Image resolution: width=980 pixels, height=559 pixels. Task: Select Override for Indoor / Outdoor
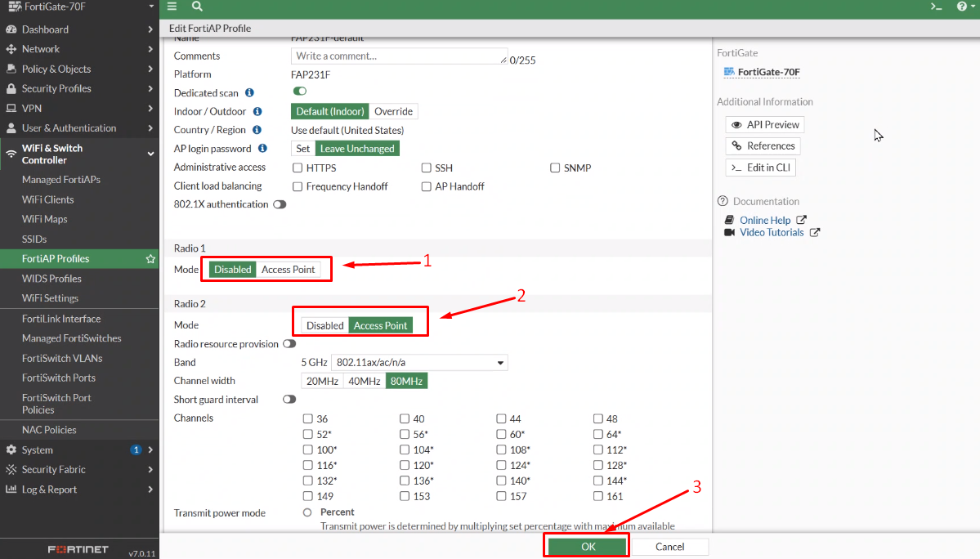(393, 111)
